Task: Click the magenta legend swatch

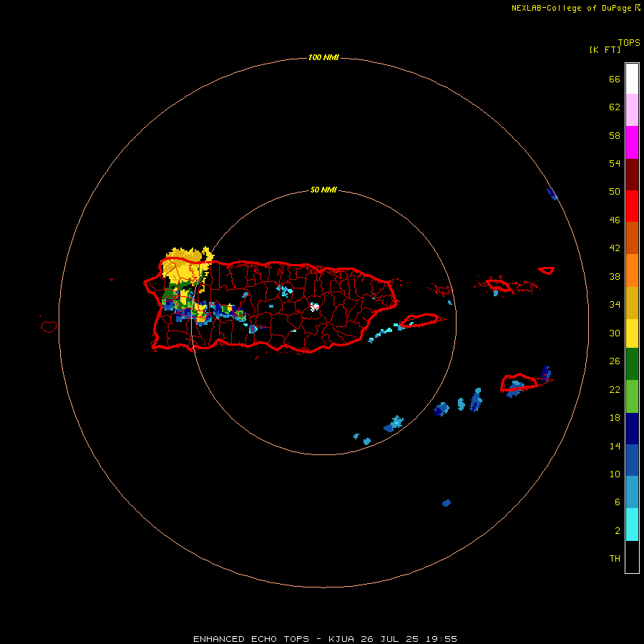Action: [x=632, y=142]
